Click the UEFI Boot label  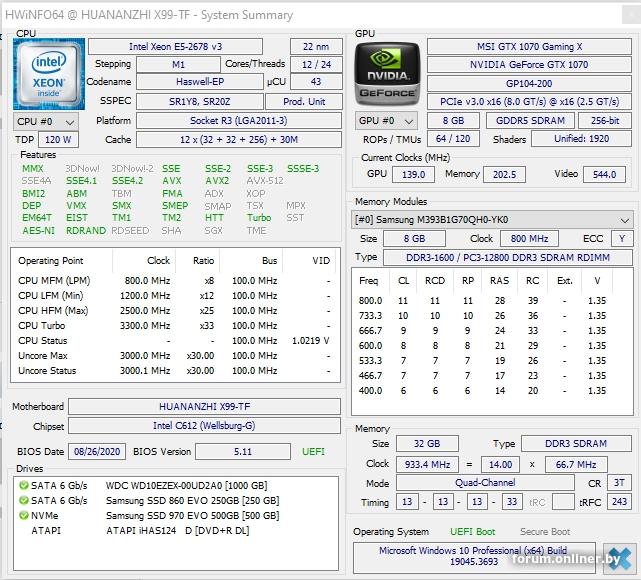pyautogui.click(x=473, y=532)
